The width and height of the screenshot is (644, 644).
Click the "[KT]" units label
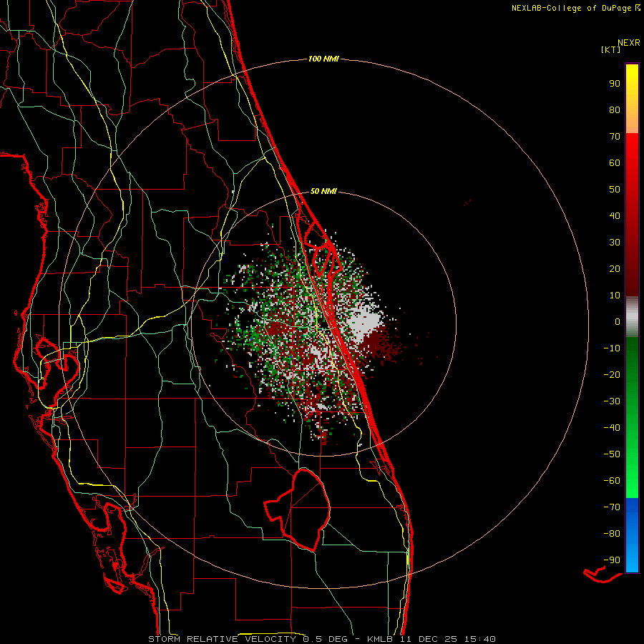[x=610, y=49]
